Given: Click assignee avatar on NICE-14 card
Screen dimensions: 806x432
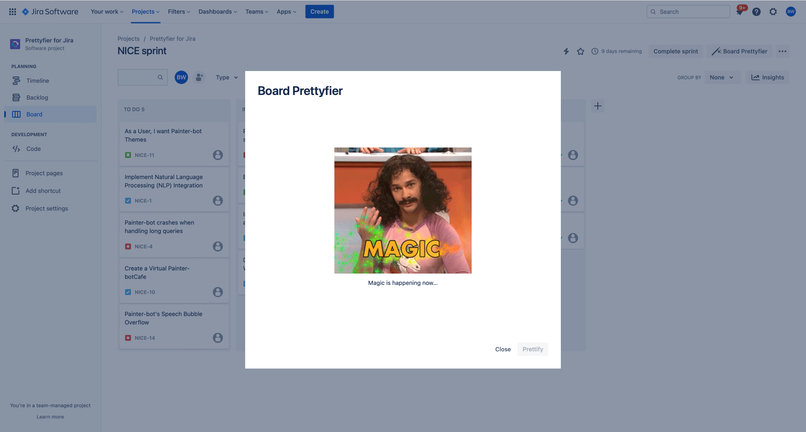Looking at the screenshot, I should [218, 338].
